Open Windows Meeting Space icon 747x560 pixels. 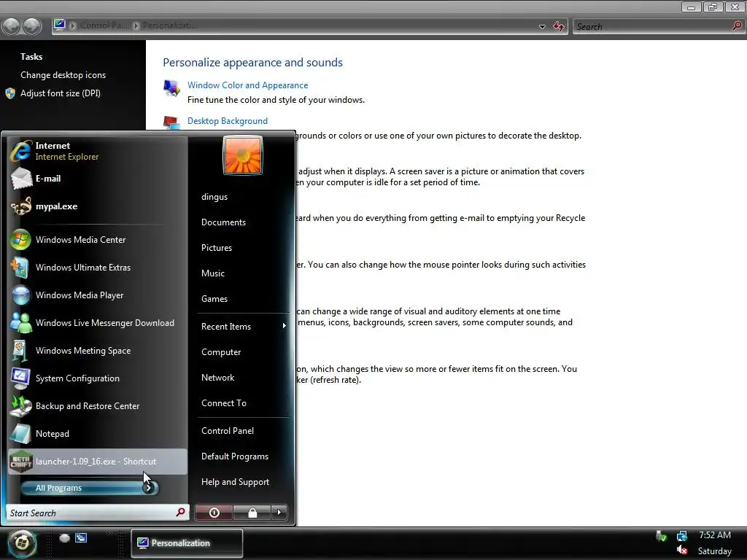tap(21, 351)
